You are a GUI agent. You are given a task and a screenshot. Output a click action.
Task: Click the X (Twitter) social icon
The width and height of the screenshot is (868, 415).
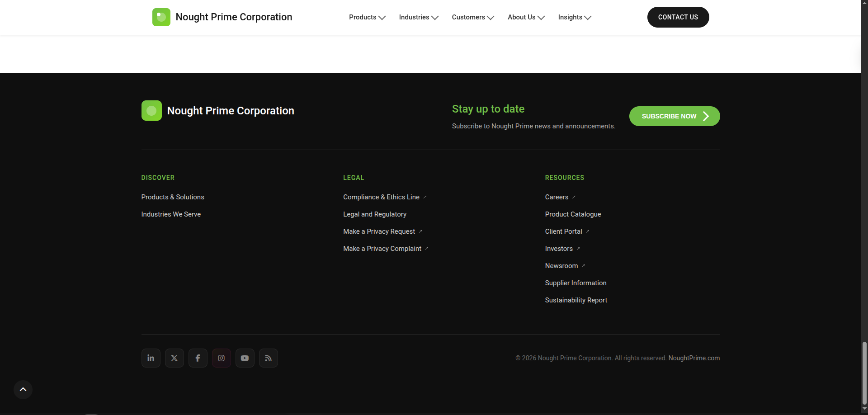(174, 358)
